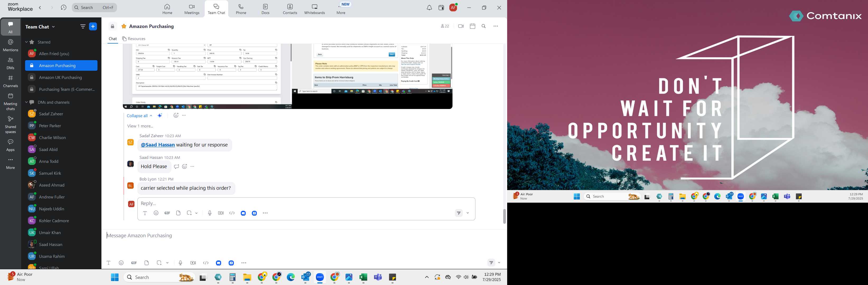Collapse the Starred section
Image resolution: width=868 pixels, height=285 pixels.
[26, 42]
